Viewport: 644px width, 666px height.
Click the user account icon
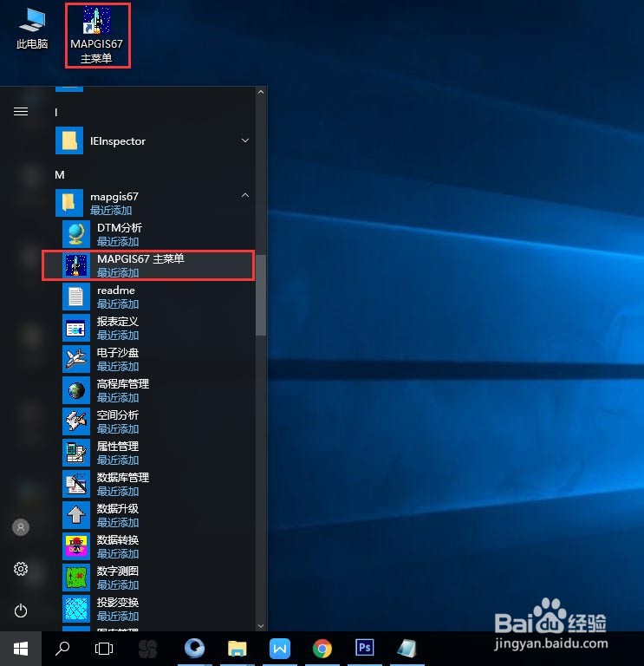(x=21, y=527)
